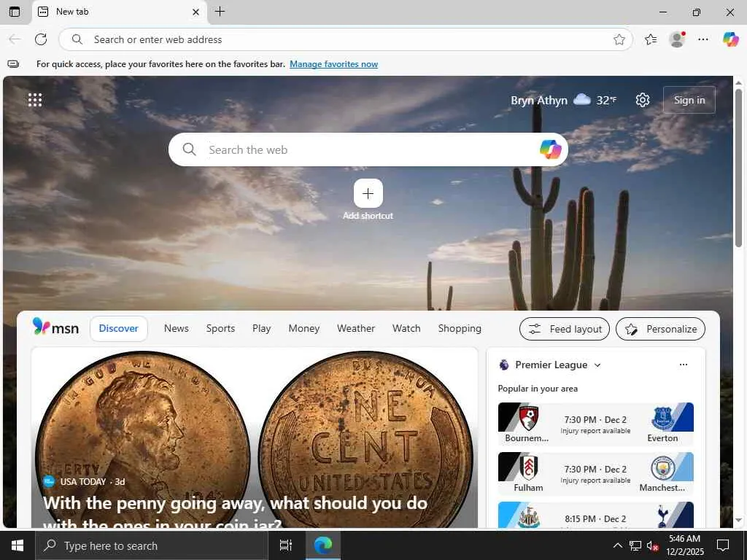This screenshot has height=560, width=747.
Task: Click the Search the web box
Action: tap(368, 149)
